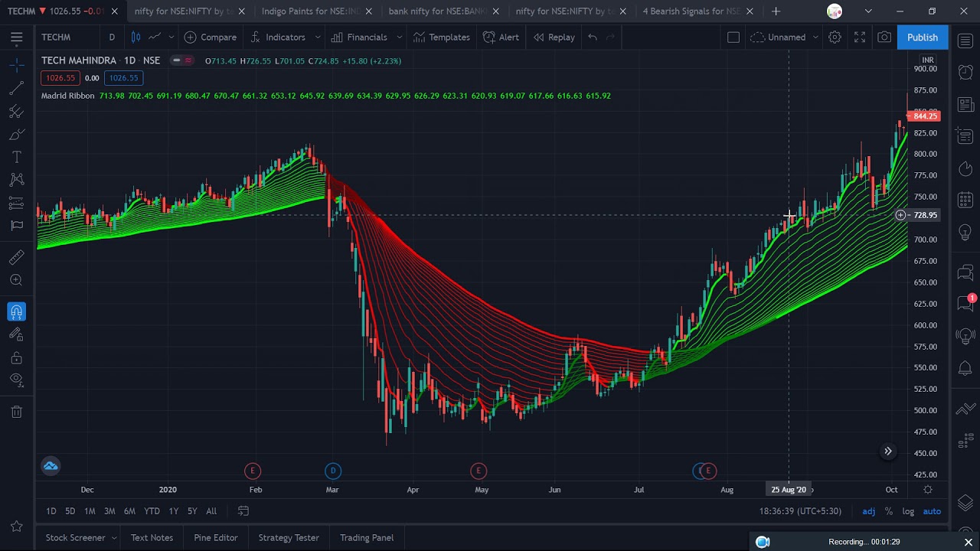This screenshot has width=980, height=551.
Task: Start bar Replay mode
Action: coord(554,37)
